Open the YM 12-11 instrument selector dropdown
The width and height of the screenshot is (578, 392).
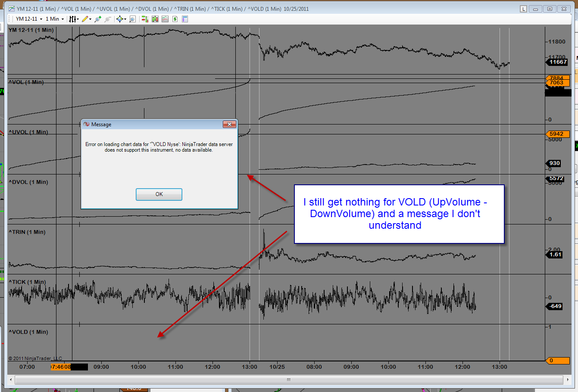click(x=29, y=19)
